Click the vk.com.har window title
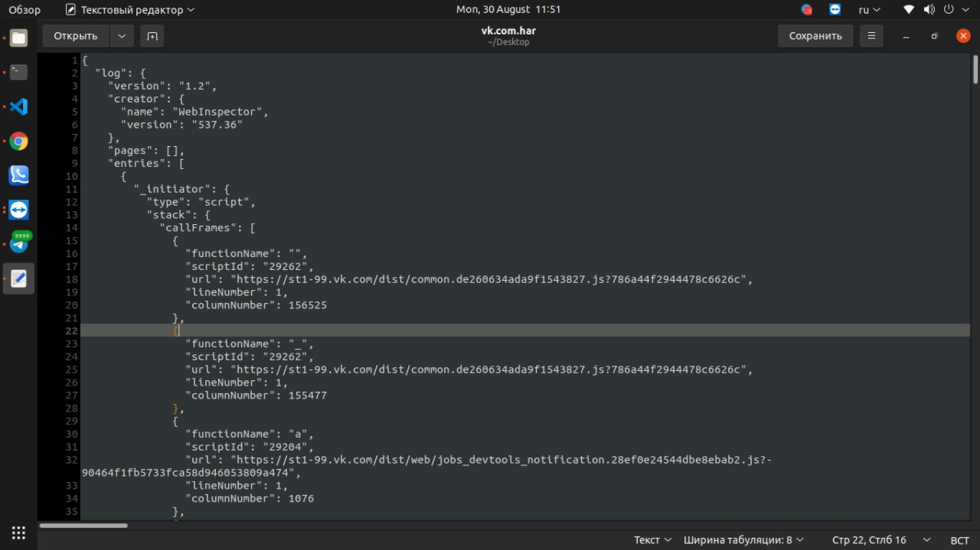The width and height of the screenshot is (980, 550). (x=508, y=31)
